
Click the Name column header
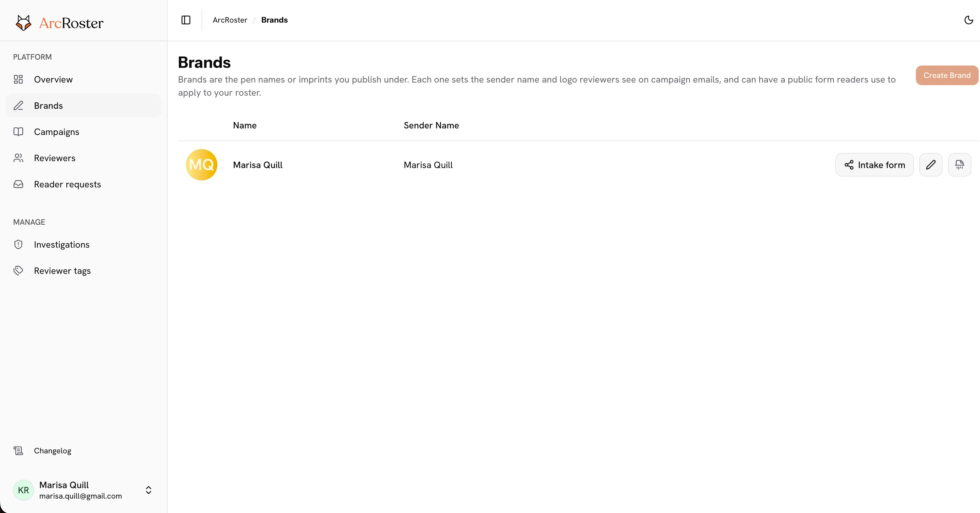[x=245, y=125]
